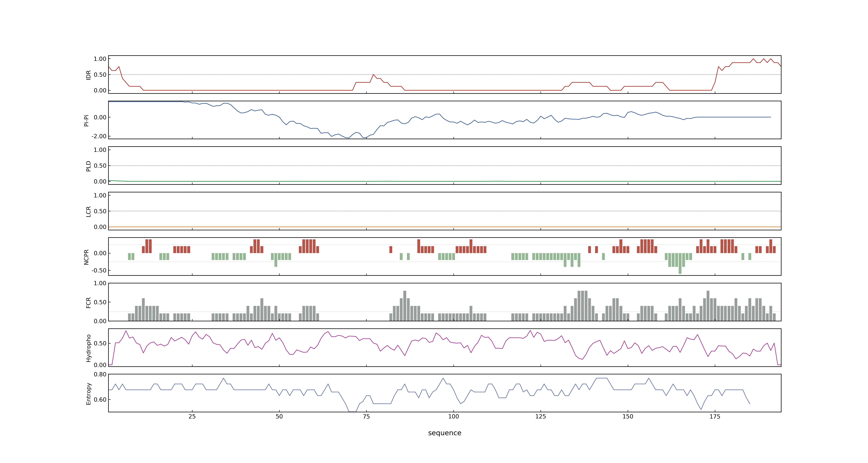Click the Entropy minimum near position 71
868x463 pixels.
click(x=352, y=411)
